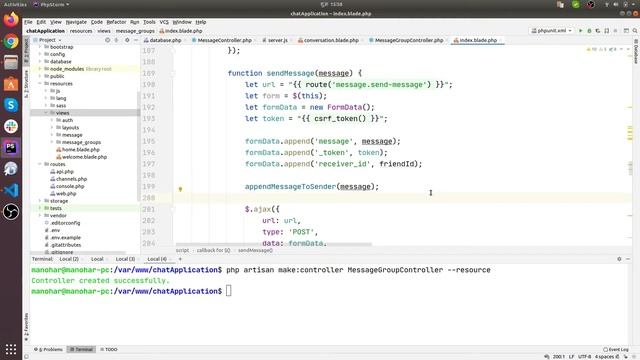Open web.php in the project tree
Image resolution: width=640 pixels, height=360 pixels.
click(x=66, y=193)
